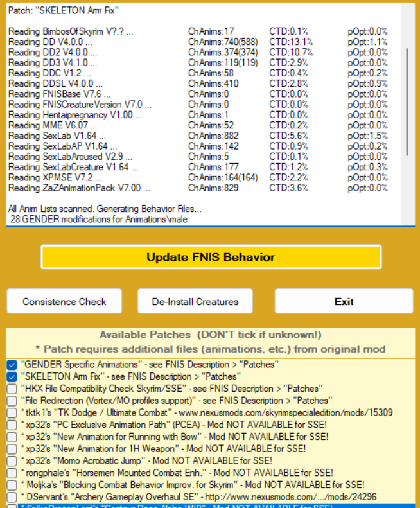Untick SKELETON Arm Fix patch
420x508 pixels.
[12, 377]
